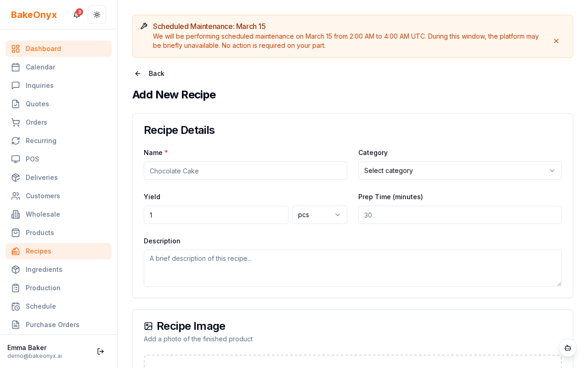The image size is (588, 368).
Task: Go back using the Back link
Action: point(149,74)
